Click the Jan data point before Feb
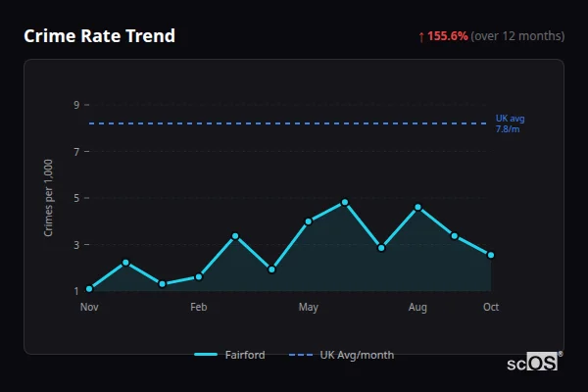This screenshot has height=392, width=588. [163, 284]
